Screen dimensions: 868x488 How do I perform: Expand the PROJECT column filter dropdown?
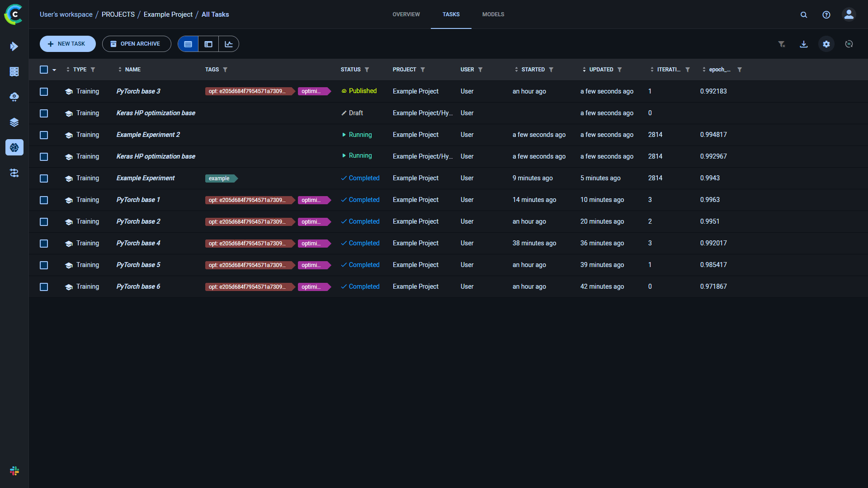tap(424, 70)
